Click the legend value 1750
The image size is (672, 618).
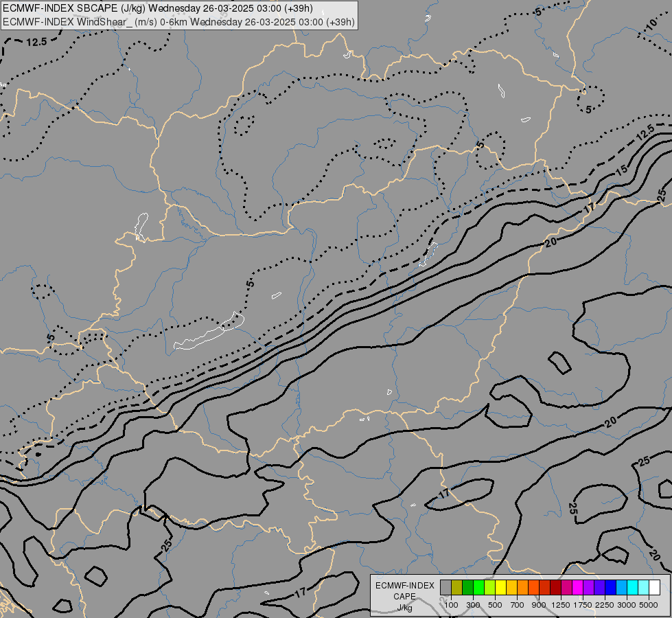[583, 605]
